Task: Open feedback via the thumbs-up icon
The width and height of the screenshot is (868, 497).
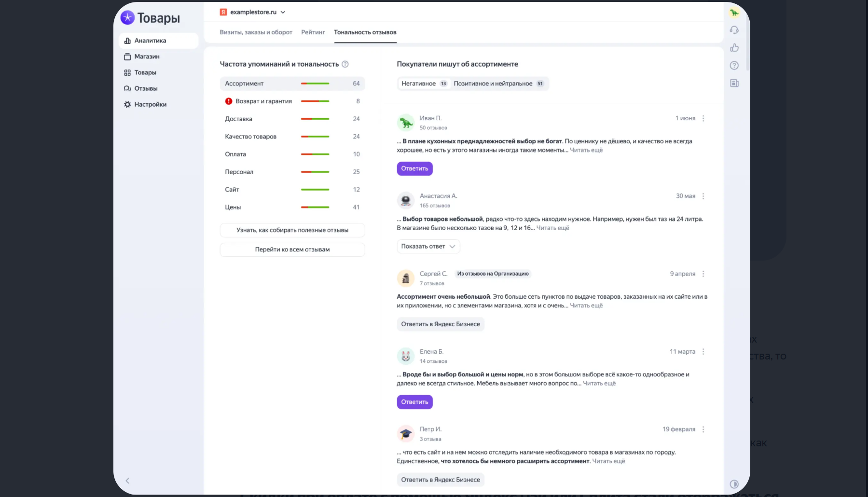Action: [x=734, y=48]
